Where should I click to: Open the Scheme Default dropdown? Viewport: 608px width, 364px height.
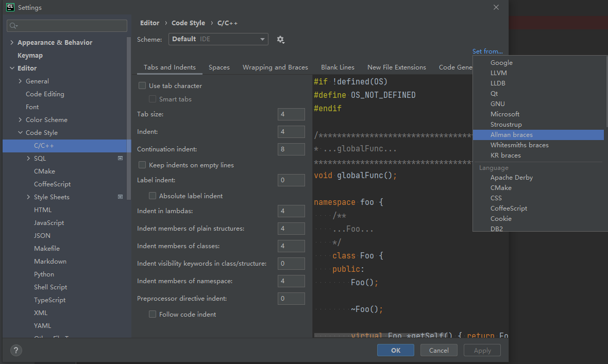pos(218,39)
